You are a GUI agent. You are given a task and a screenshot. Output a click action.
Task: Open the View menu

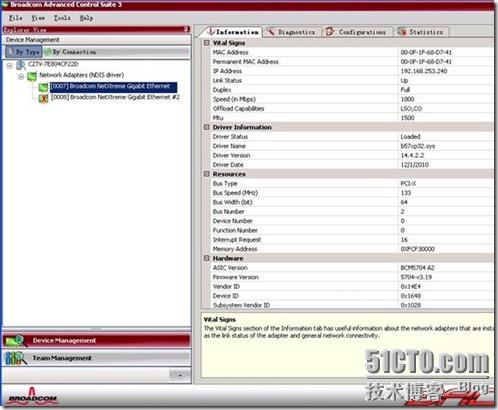pyautogui.click(x=38, y=18)
